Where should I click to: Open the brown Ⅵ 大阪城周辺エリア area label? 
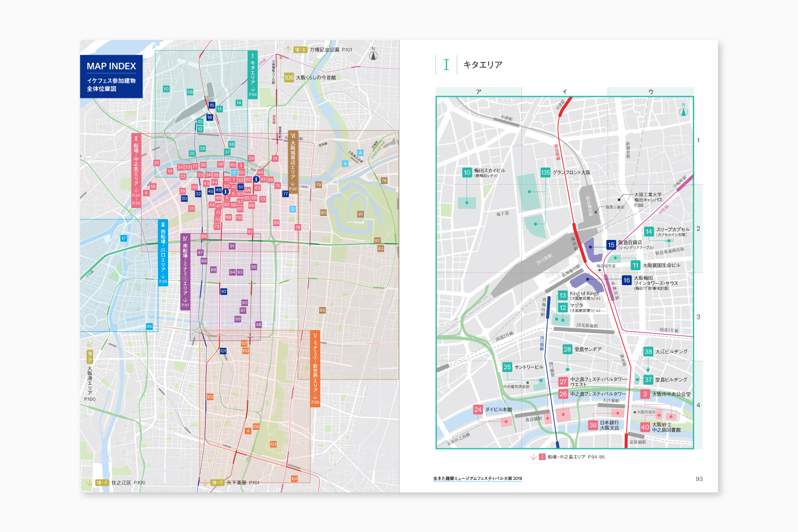click(293, 162)
